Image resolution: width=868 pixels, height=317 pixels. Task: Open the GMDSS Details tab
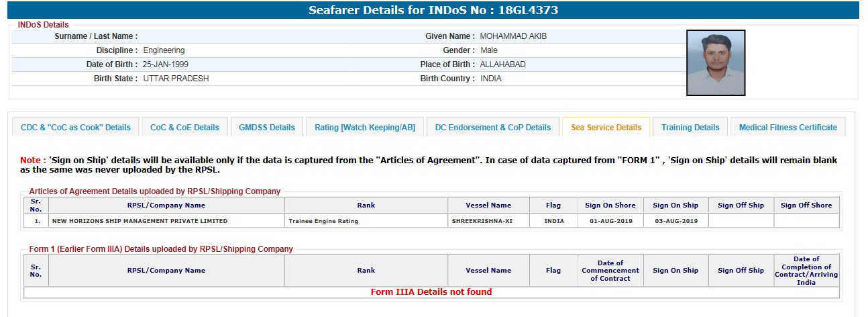pyautogui.click(x=267, y=128)
